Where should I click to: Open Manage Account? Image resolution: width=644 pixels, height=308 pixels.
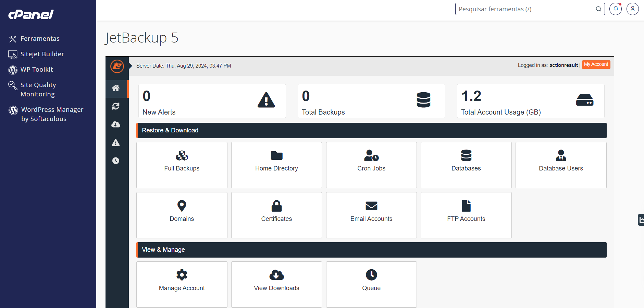click(x=182, y=285)
